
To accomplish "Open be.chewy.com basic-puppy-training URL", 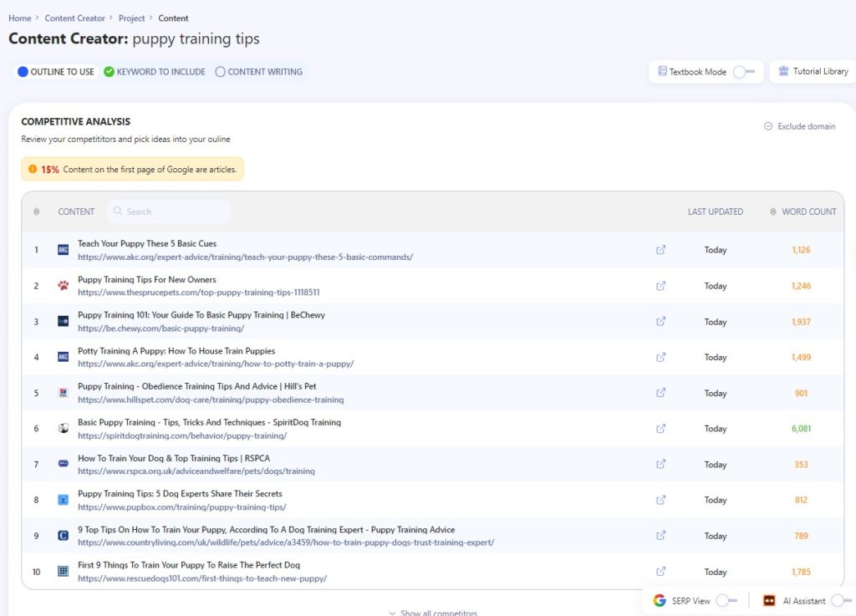I will 161,328.
